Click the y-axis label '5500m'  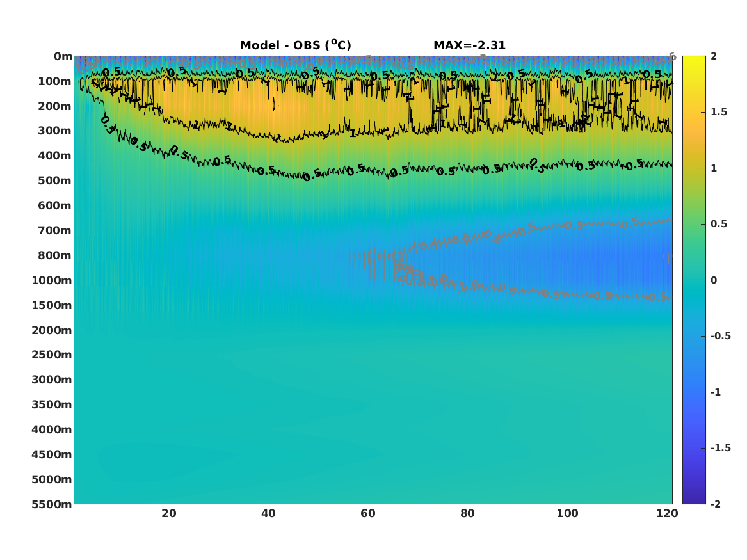[x=52, y=504]
